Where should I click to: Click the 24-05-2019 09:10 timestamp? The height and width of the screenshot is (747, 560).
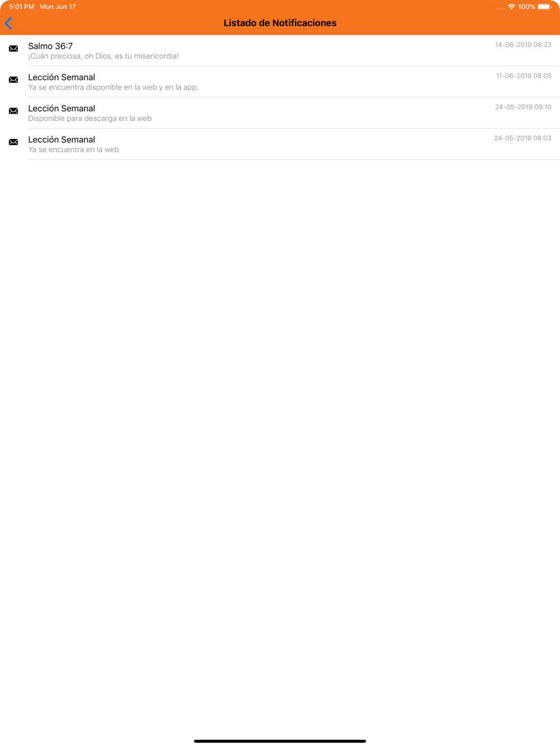[x=523, y=107]
